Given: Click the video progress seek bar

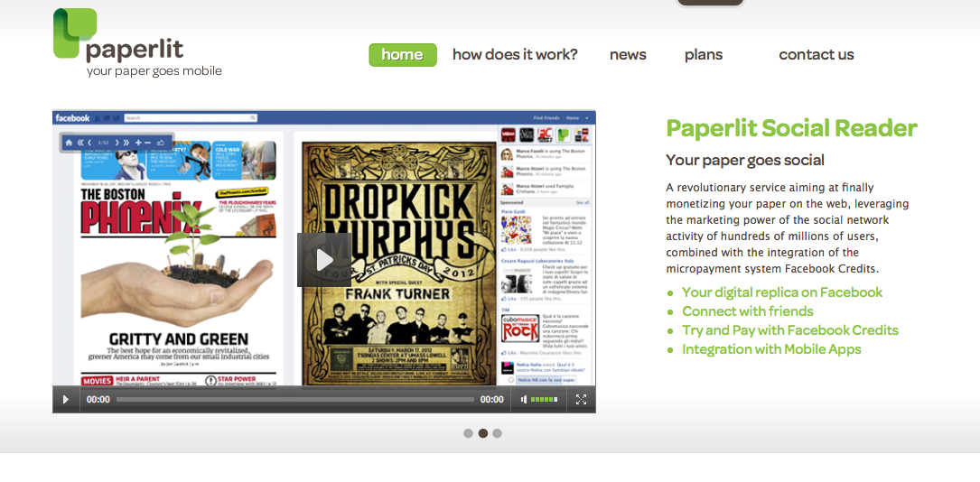Looking at the screenshot, I should click(x=295, y=400).
